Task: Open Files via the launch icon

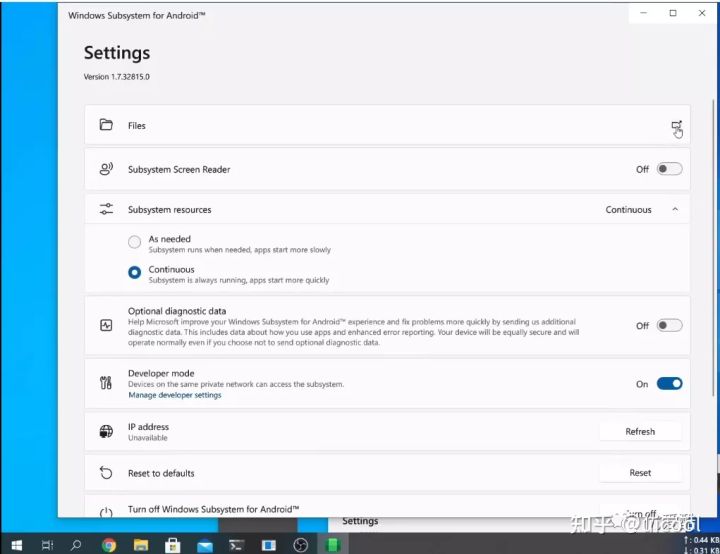Action: coord(676,125)
